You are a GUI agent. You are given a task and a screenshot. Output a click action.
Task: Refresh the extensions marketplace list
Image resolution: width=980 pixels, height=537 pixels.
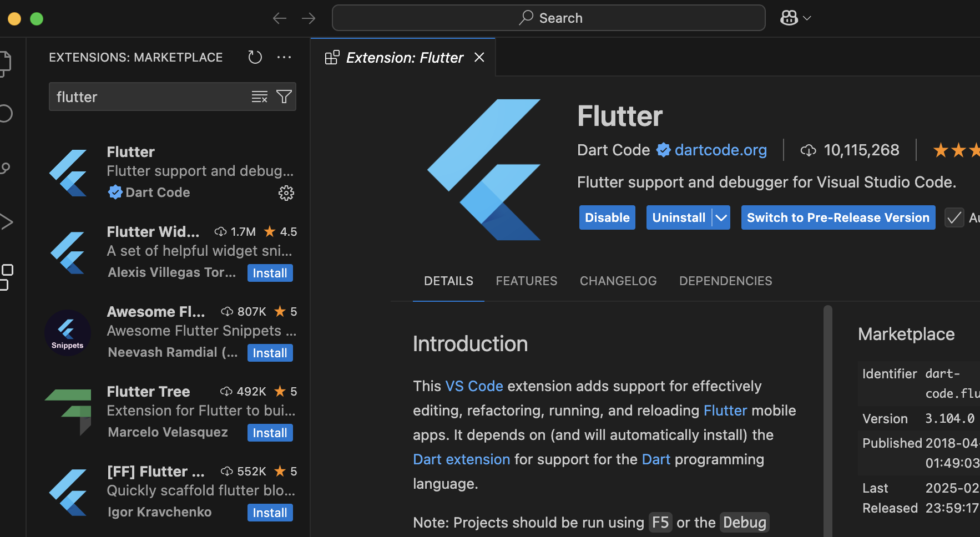(255, 57)
